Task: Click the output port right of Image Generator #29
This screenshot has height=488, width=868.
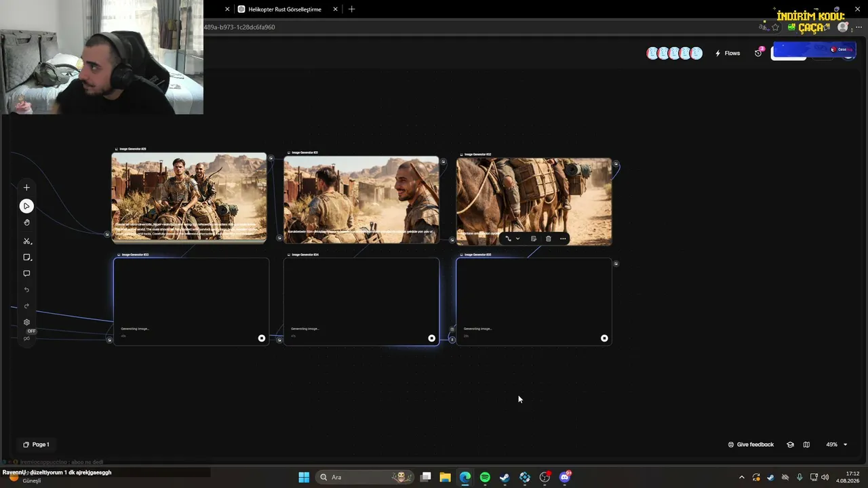Action: [x=271, y=158]
